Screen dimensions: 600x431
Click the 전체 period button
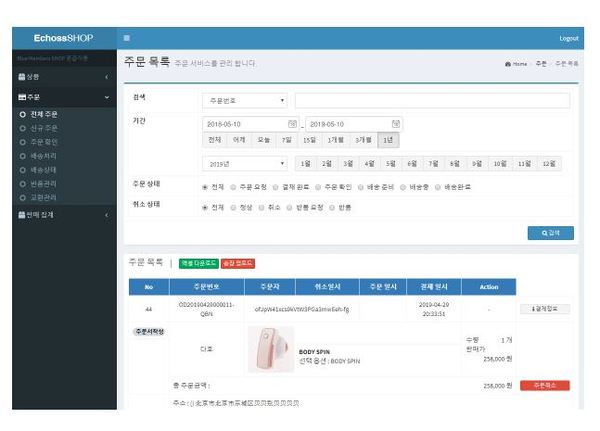(215, 140)
